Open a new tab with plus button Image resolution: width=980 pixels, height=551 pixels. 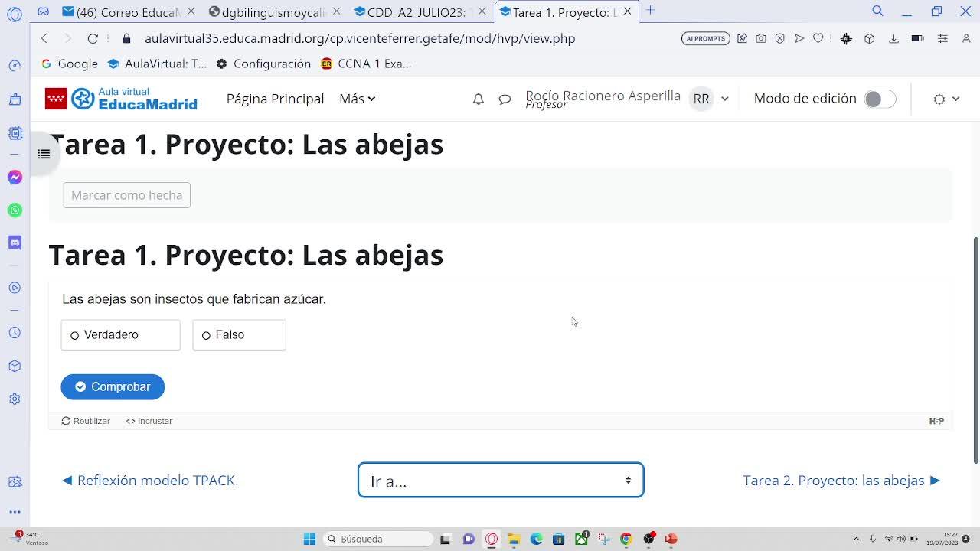650,11
